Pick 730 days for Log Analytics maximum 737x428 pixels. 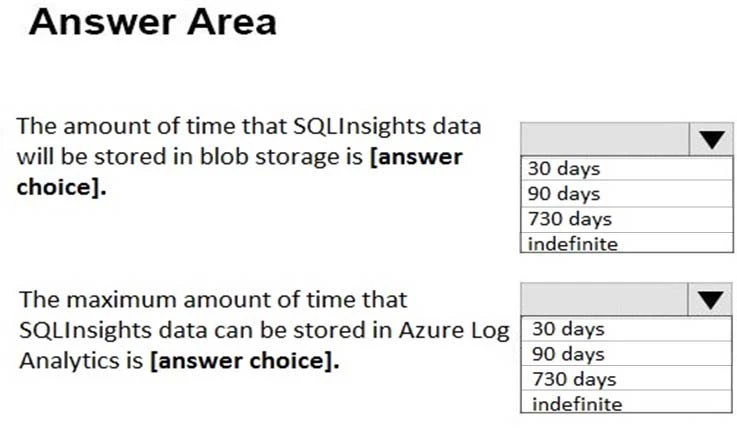click(x=574, y=379)
